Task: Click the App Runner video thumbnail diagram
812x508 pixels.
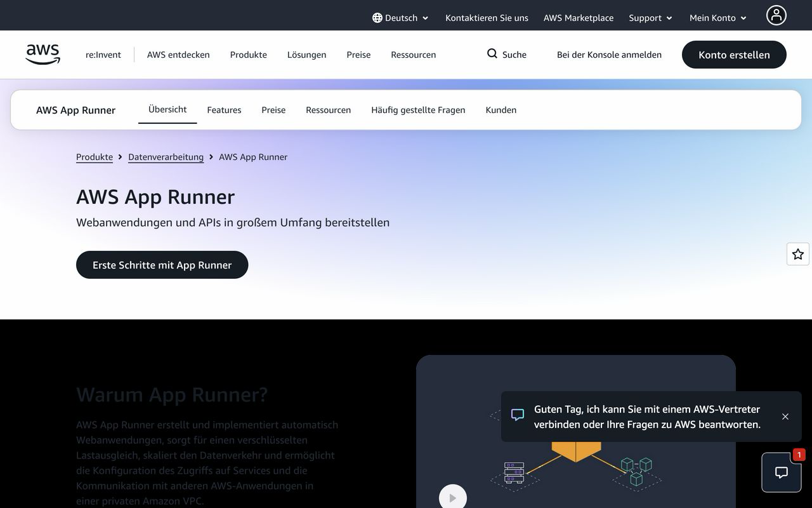Action: [575, 432]
